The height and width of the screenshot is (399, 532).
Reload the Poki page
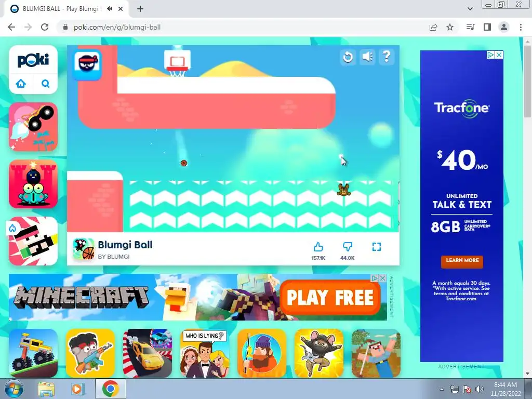coord(45,27)
